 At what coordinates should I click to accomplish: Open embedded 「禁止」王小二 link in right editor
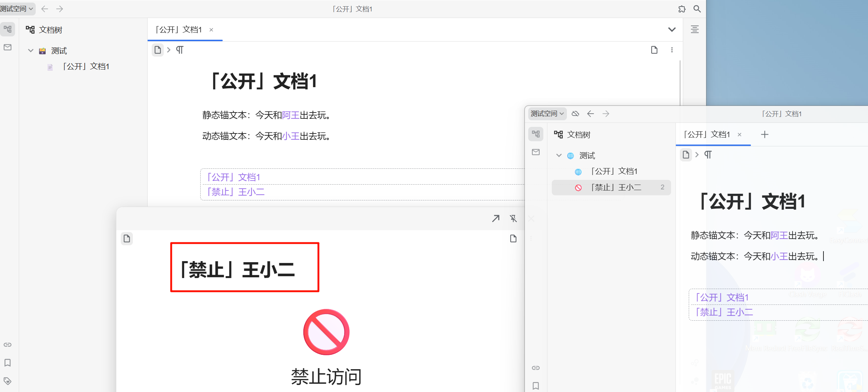pyautogui.click(x=724, y=312)
